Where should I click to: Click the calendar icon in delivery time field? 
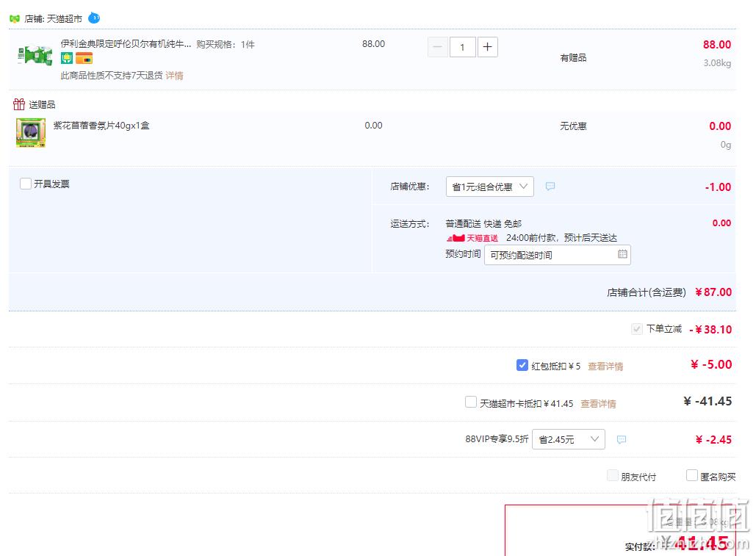pyautogui.click(x=622, y=254)
